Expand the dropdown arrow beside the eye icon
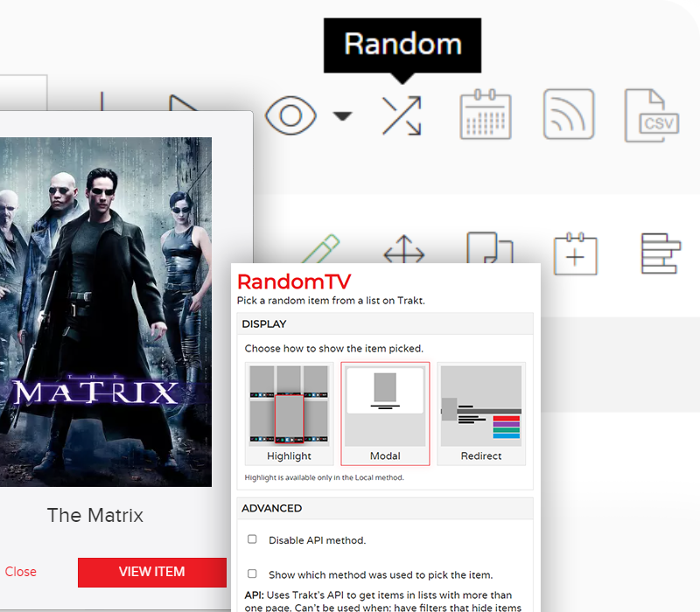The image size is (700, 612). (342, 116)
